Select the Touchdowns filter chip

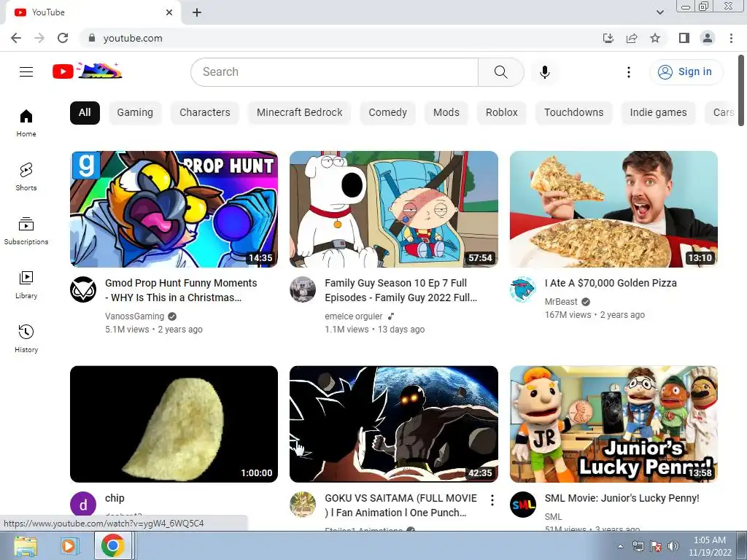click(x=574, y=113)
